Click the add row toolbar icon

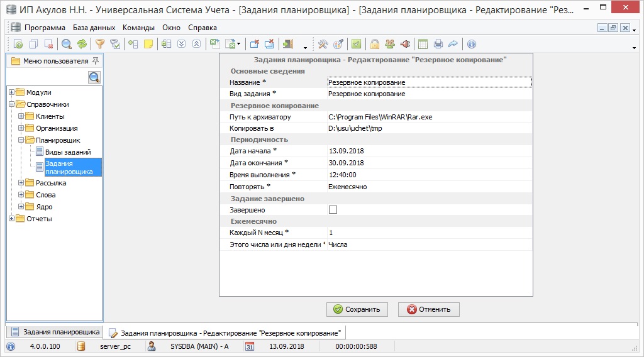click(x=133, y=44)
